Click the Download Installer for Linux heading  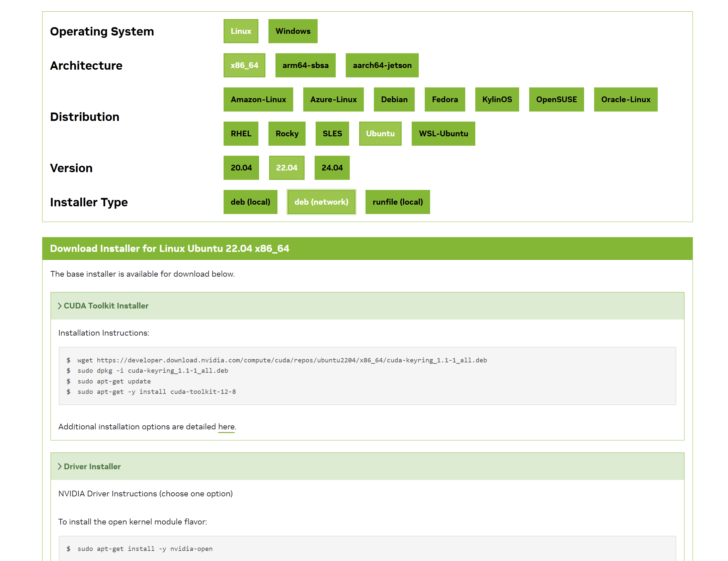[x=169, y=249]
